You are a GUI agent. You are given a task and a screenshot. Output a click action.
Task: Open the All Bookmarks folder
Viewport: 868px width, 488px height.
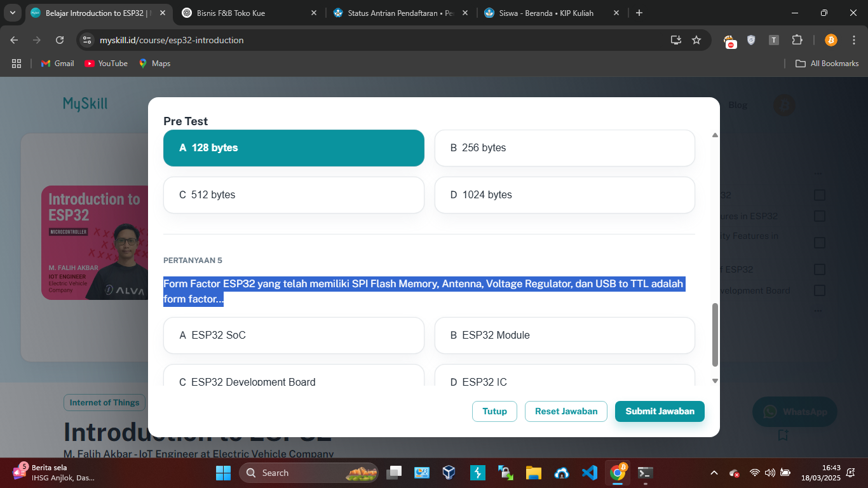(x=827, y=64)
